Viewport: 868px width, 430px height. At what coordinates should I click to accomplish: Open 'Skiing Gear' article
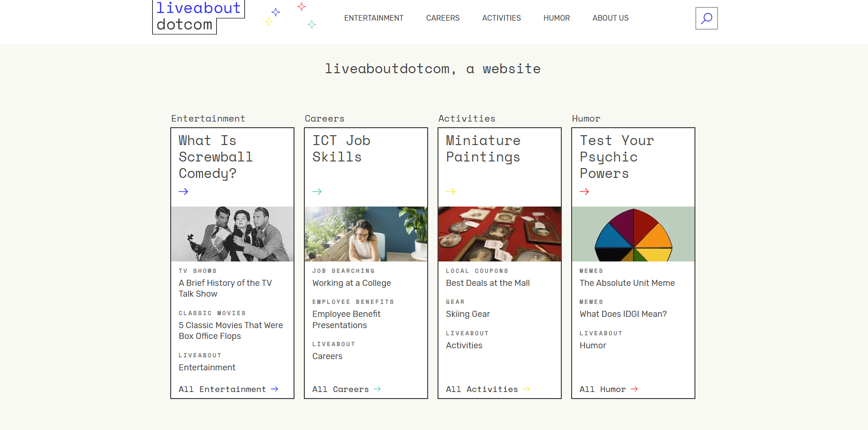coord(468,314)
